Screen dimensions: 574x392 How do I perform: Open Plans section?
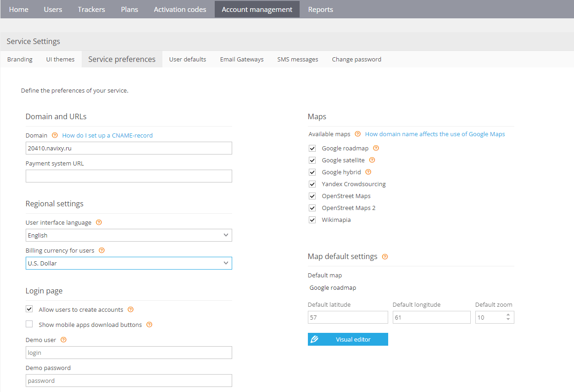(x=129, y=9)
